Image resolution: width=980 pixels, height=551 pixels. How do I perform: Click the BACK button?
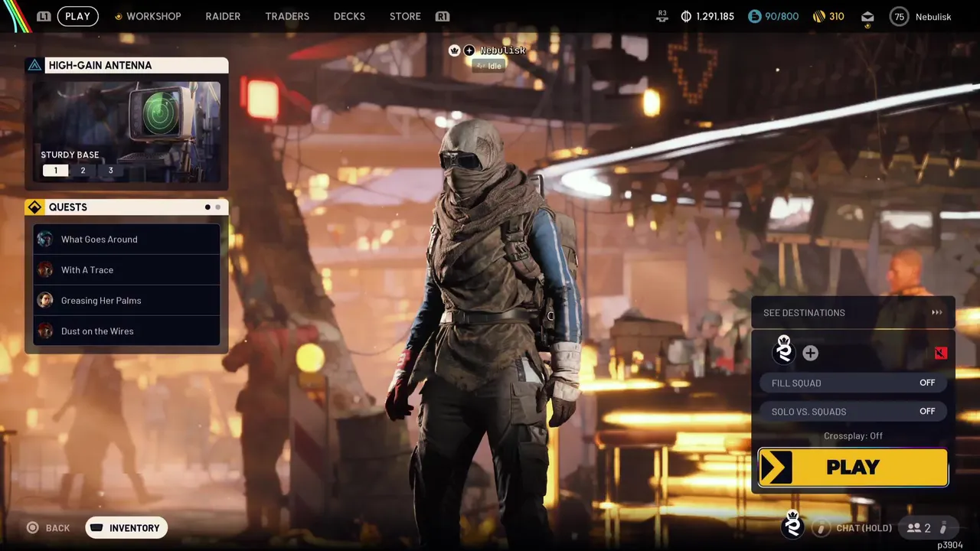pos(48,528)
